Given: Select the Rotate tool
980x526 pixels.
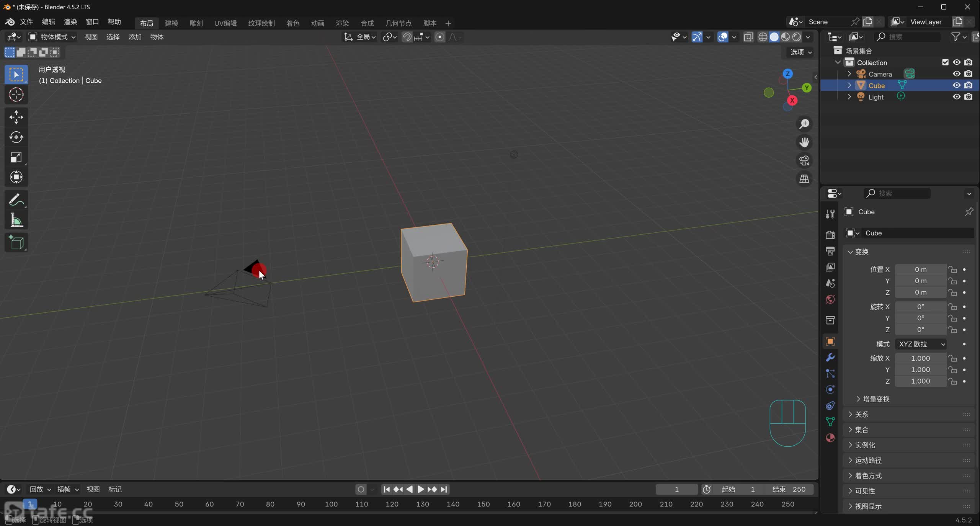Looking at the screenshot, I should (16, 137).
